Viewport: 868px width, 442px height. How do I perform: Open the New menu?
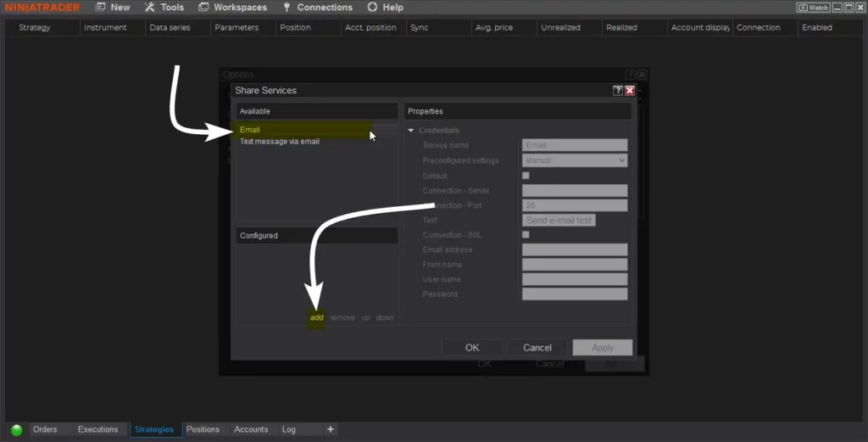(x=113, y=7)
